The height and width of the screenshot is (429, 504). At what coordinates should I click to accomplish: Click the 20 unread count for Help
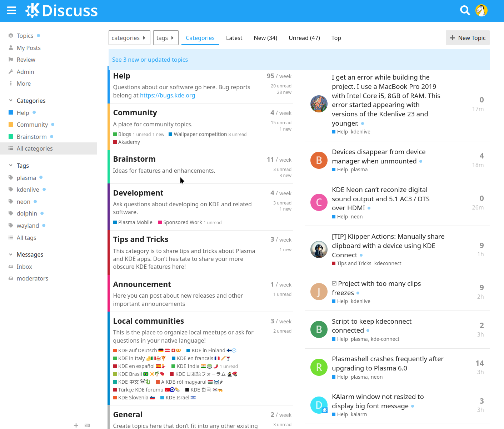tap(281, 86)
